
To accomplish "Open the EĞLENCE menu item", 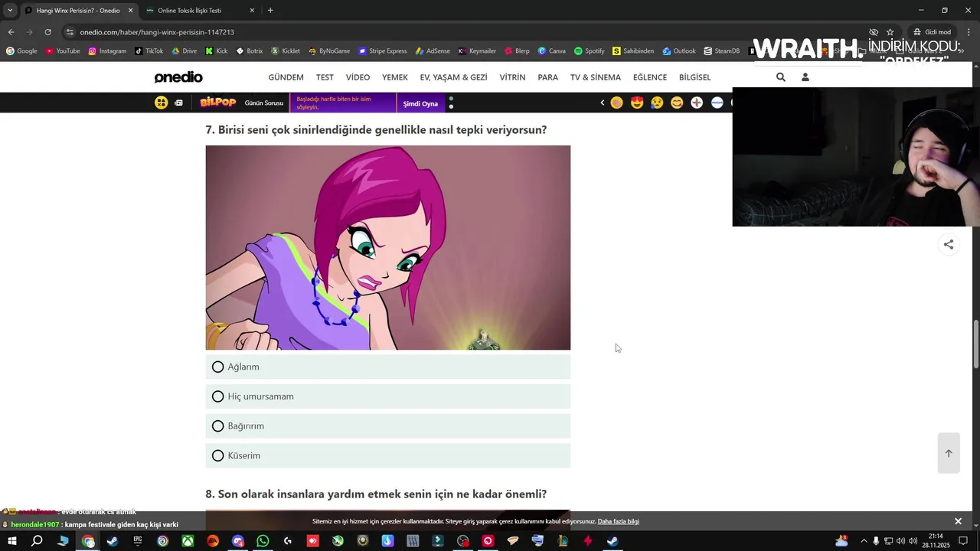I will pos(650,77).
